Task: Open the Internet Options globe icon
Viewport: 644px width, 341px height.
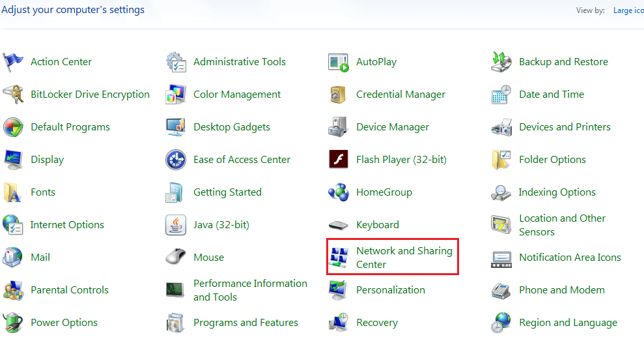Action: coord(13,224)
